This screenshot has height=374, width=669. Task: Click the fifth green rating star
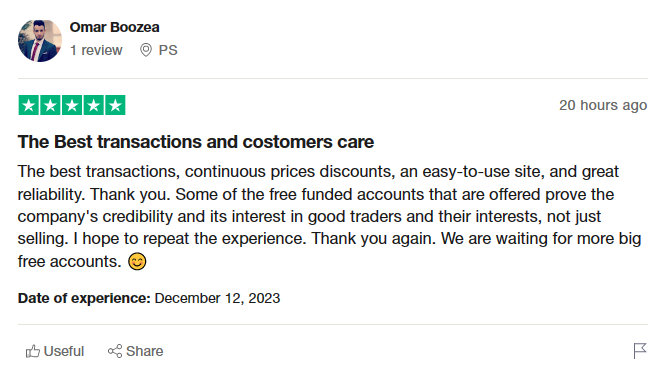point(115,105)
